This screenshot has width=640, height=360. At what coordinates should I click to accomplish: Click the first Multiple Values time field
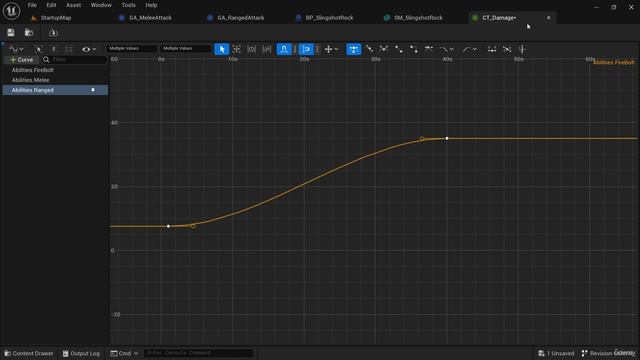tap(131, 49)
